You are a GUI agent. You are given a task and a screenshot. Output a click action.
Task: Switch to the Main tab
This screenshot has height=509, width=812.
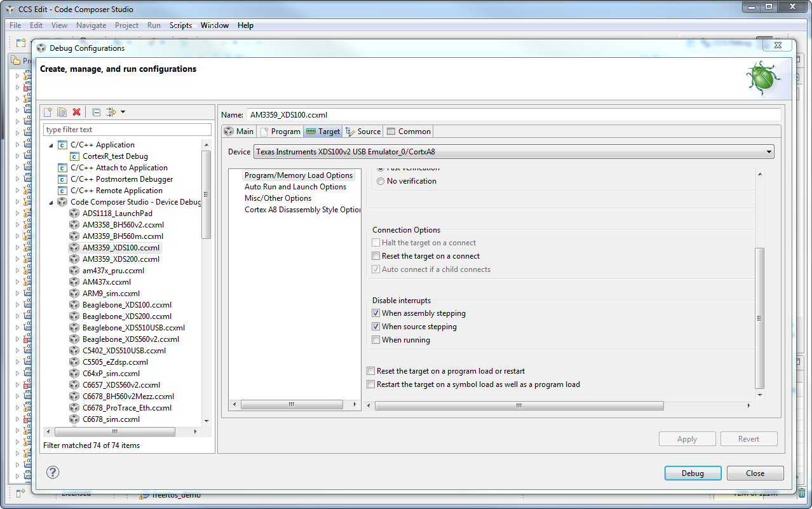[239, 132]
